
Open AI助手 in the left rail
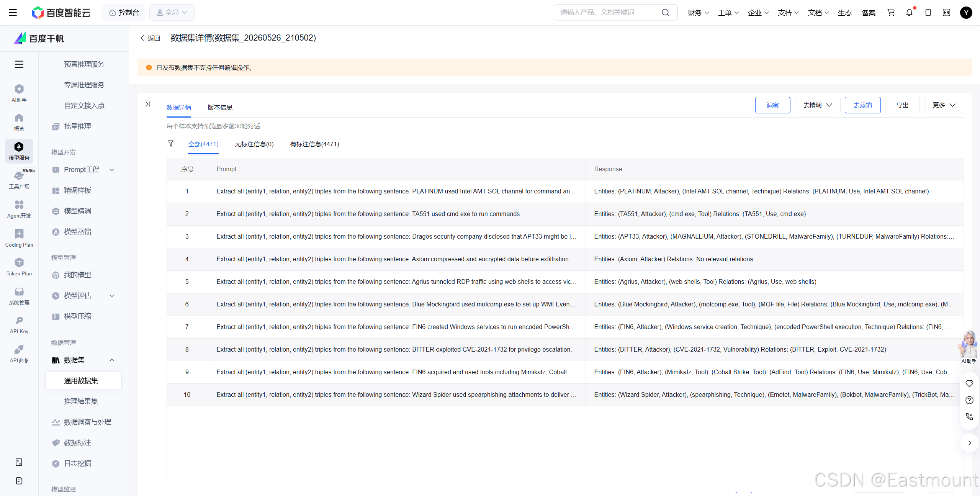(19, 93)
